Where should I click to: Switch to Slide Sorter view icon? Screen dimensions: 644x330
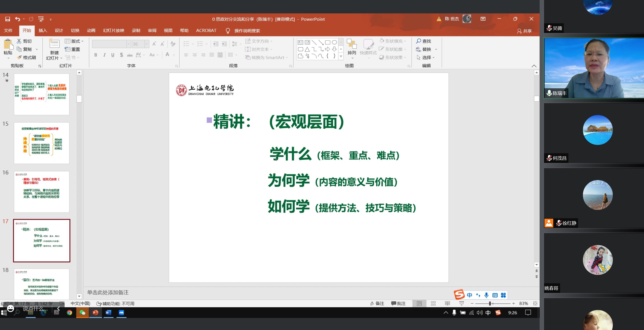point(433,303)
